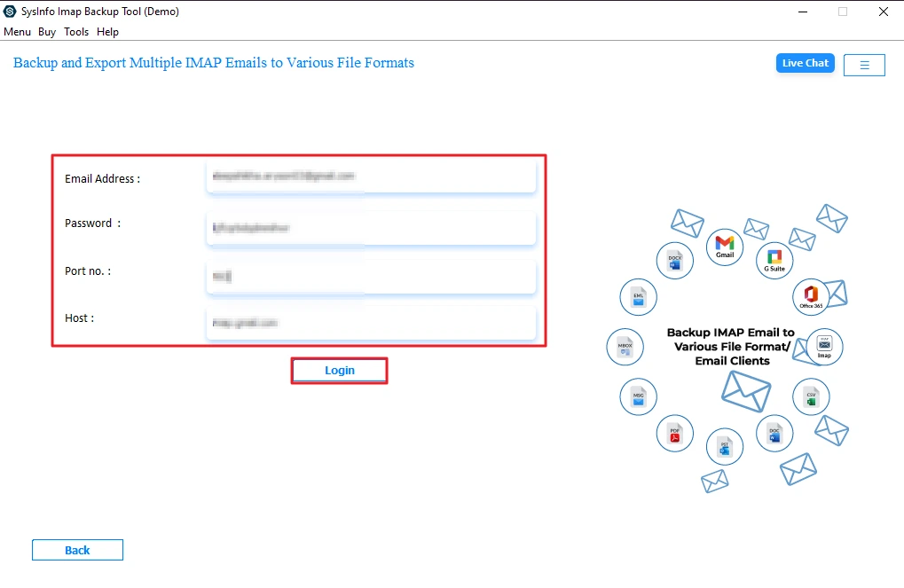
Task: Click the MBOX format icon
Action: click(625, 347)
